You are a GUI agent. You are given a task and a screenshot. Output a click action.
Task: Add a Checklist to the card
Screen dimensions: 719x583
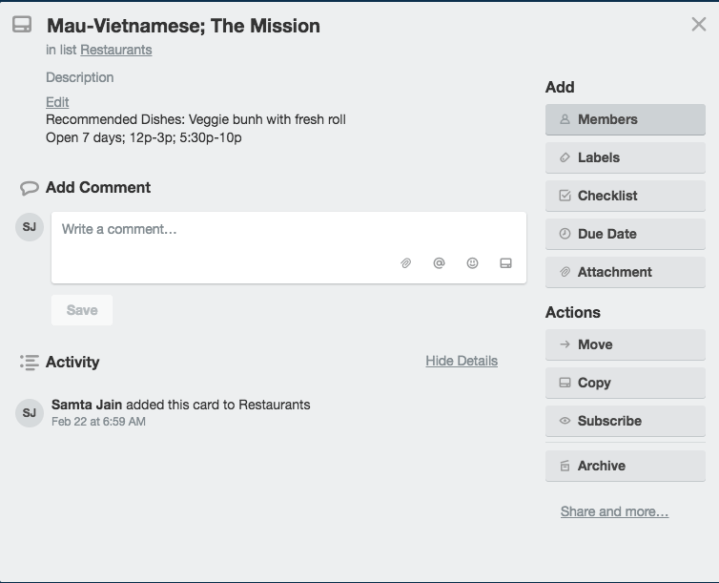point(625,196)
